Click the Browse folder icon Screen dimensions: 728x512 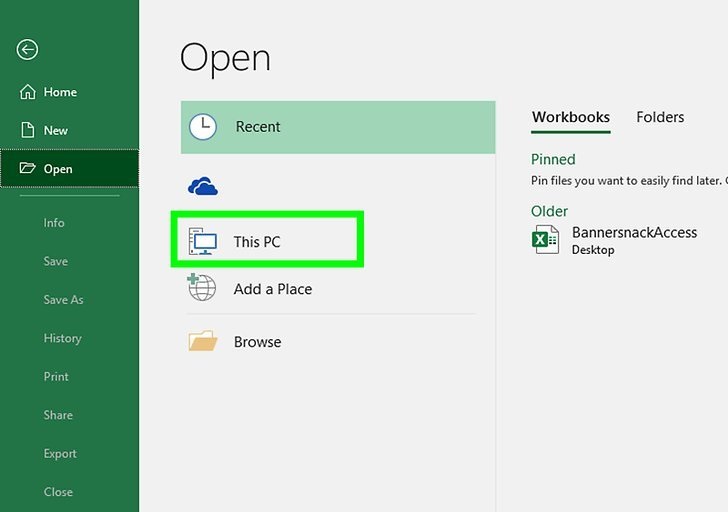203,342
